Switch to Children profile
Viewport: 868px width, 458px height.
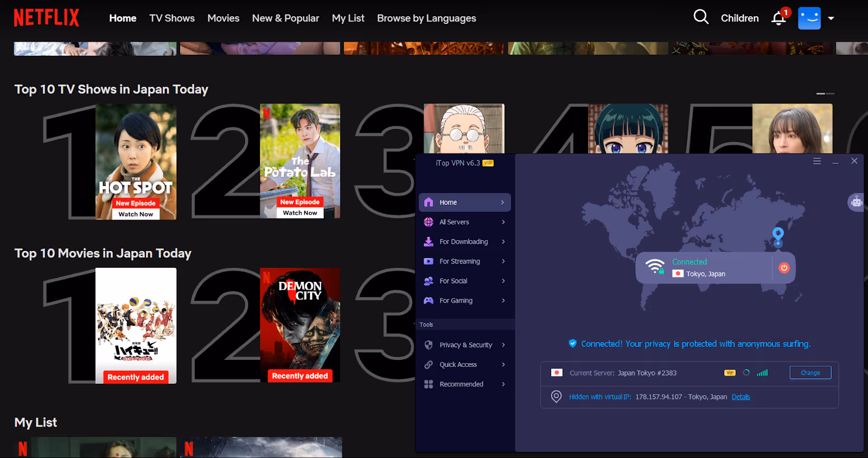coord(739,18)
